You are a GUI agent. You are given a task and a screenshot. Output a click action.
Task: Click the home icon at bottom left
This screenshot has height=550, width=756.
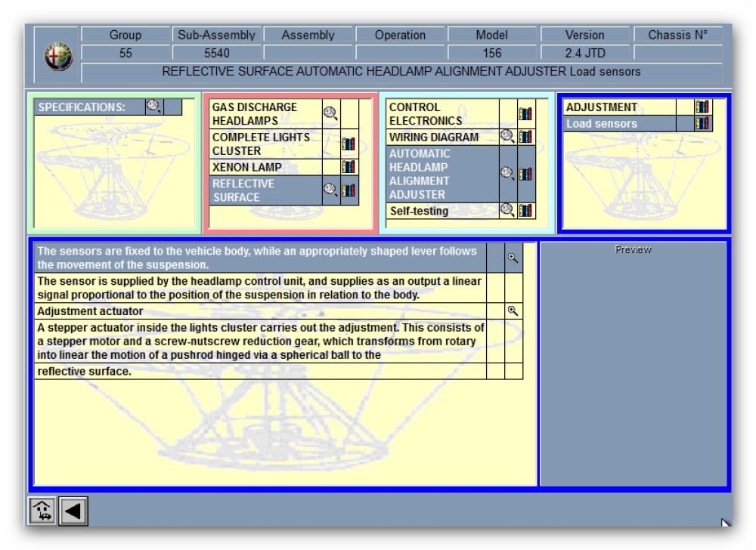42,511
